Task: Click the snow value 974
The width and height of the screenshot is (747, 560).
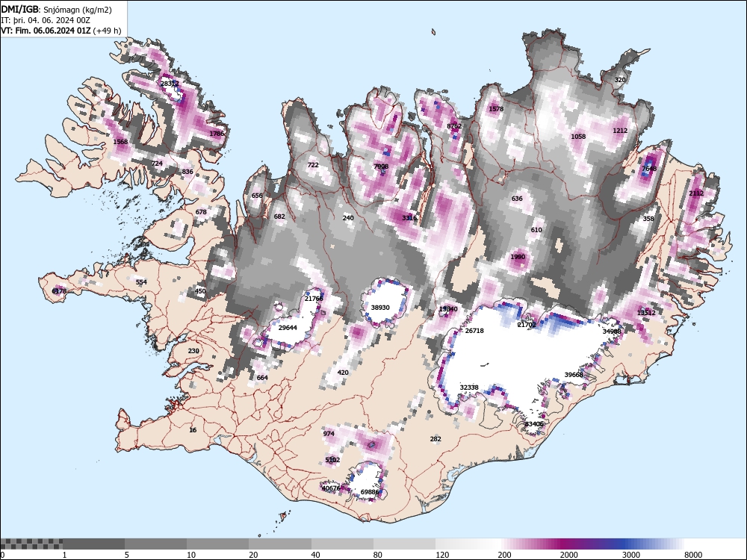Action: (329, 434)
